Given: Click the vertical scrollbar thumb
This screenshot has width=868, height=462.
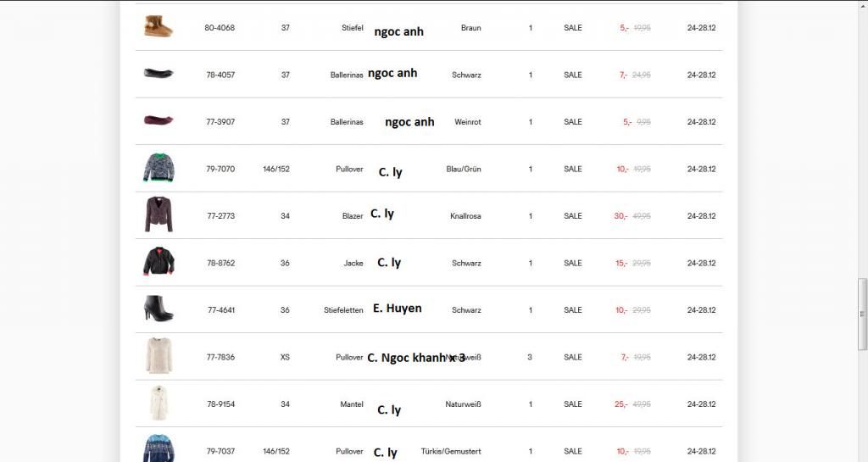Looking at the screenshot, I should tap(863, 313).
